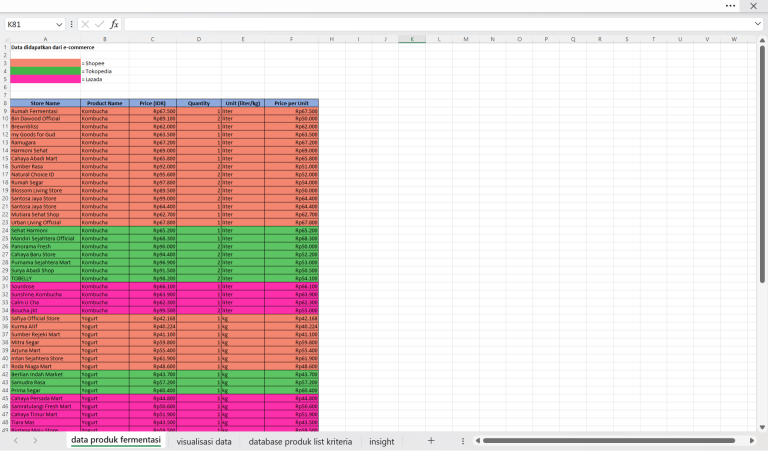
Task: Click the Cancel X icon in formula bar
Action: (x=85, y=24)
